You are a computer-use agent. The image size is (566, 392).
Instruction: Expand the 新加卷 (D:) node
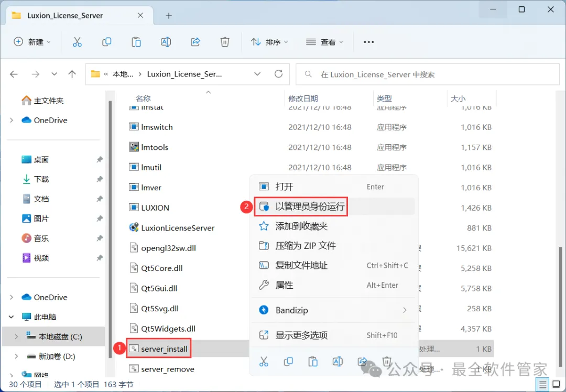pyautogui.click(x=16, y=356)
